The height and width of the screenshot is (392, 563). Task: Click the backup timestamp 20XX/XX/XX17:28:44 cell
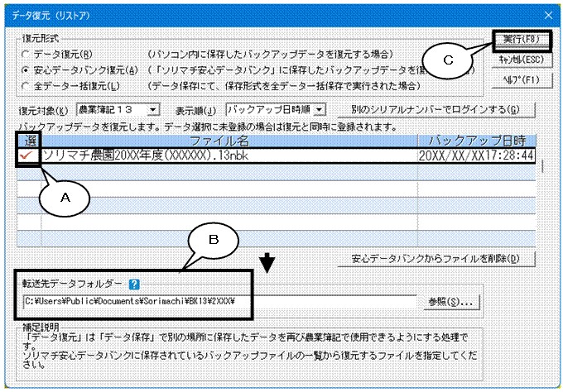[x=476, y=155]
